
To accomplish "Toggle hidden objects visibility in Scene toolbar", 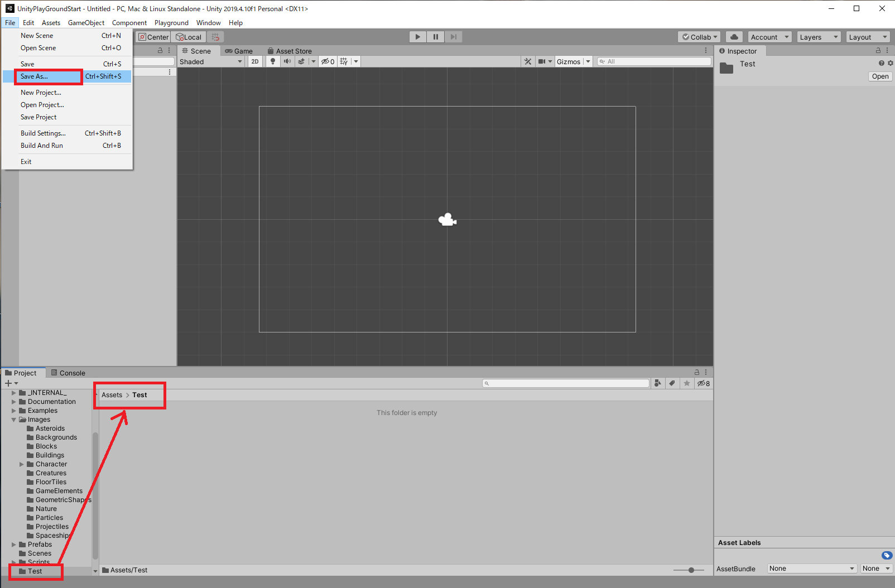I will (328, 61).
